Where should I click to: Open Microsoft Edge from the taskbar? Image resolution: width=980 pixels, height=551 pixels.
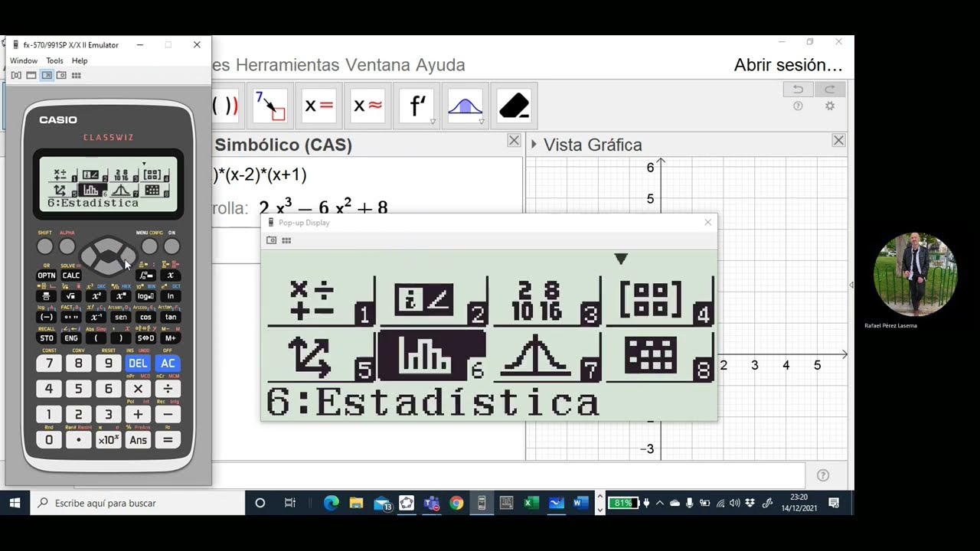tap(331, 503)
